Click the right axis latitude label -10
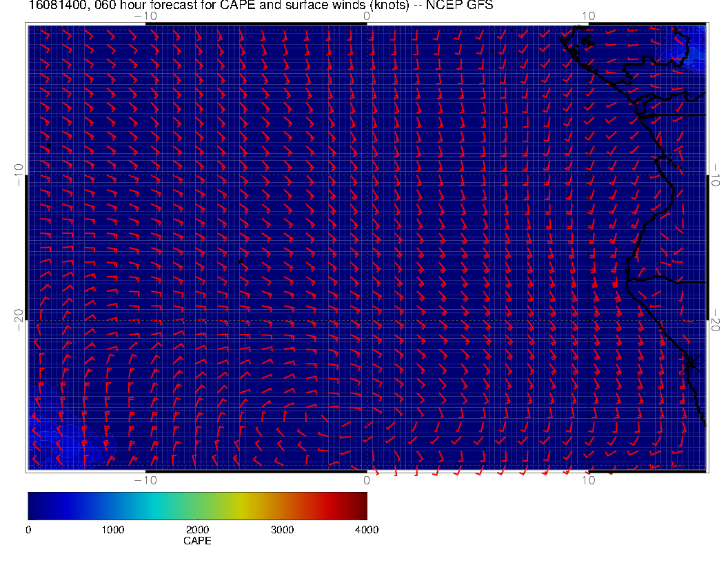 click(x=718, y=175)
